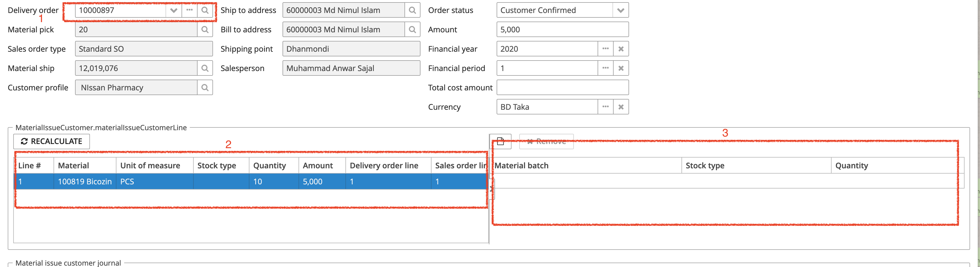980x267 pixels.
Task: Clear the Currency BD Taka field
Action: pyautogui.click(x=621, y=107)
